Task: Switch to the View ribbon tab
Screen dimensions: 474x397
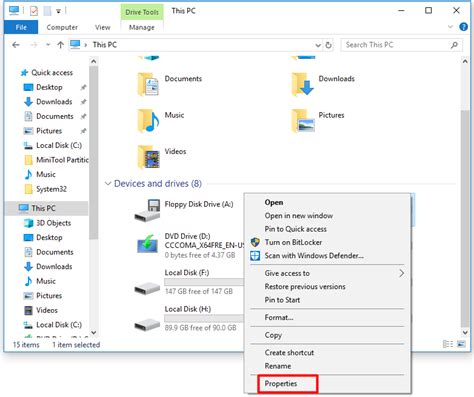Action: point(102,27)
